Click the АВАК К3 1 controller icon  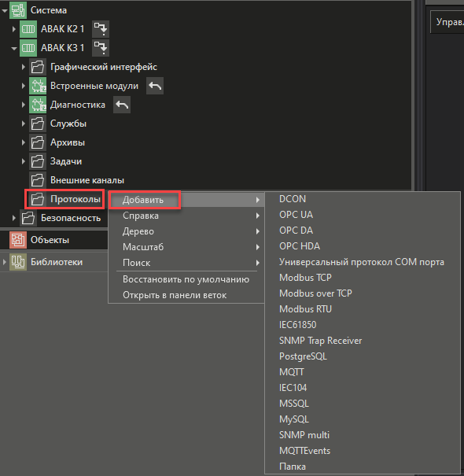(28, 48)
